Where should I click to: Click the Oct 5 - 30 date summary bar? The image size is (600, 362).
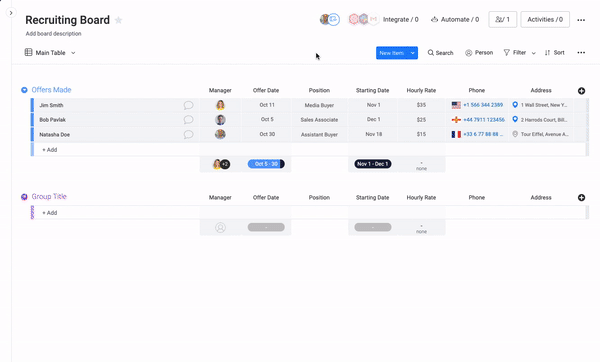(266, 164)
